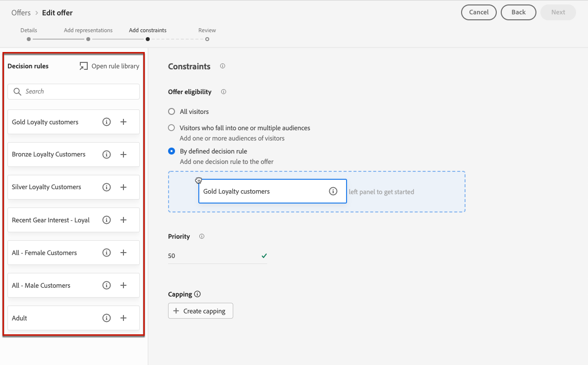The width and height of the screenshot is (588, 365).
Task: Select By defined decision rule option
Action: coord(172,151)
